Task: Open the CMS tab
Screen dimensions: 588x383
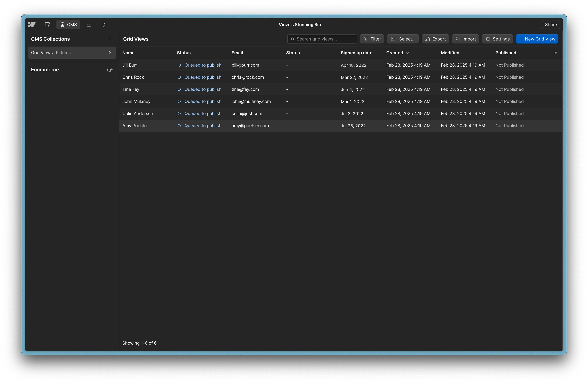Action: [x=68, y=24]
